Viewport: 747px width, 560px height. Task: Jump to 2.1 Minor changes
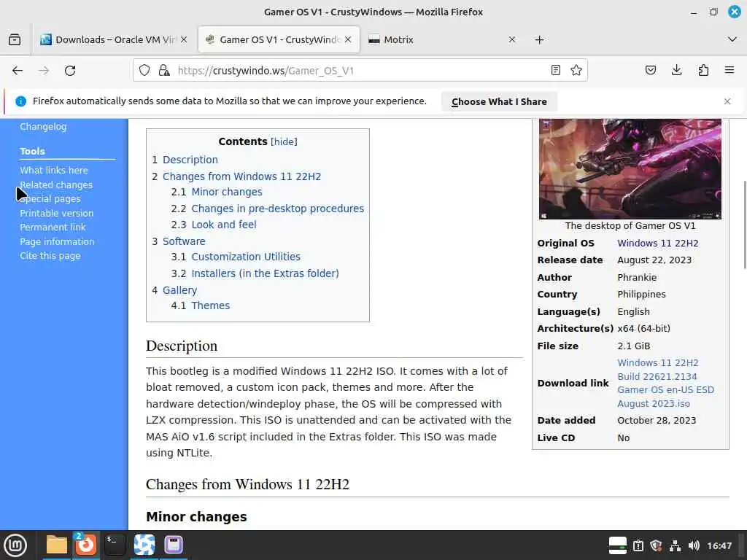(x=217, y=192)
